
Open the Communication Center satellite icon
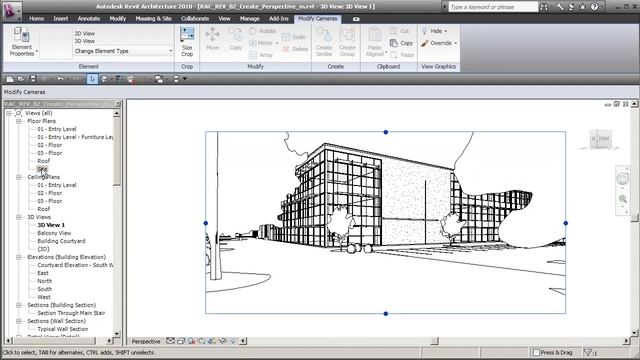[x=571, y=7]
